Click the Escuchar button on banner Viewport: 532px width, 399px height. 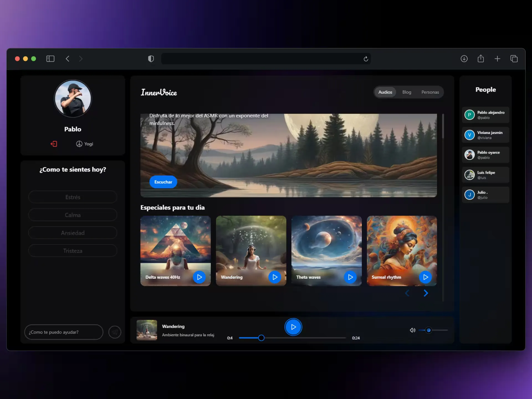163,182
